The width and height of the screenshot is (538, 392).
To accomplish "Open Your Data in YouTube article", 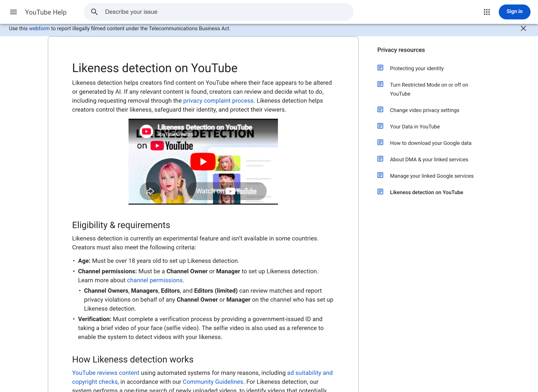I will pos(415,126).
